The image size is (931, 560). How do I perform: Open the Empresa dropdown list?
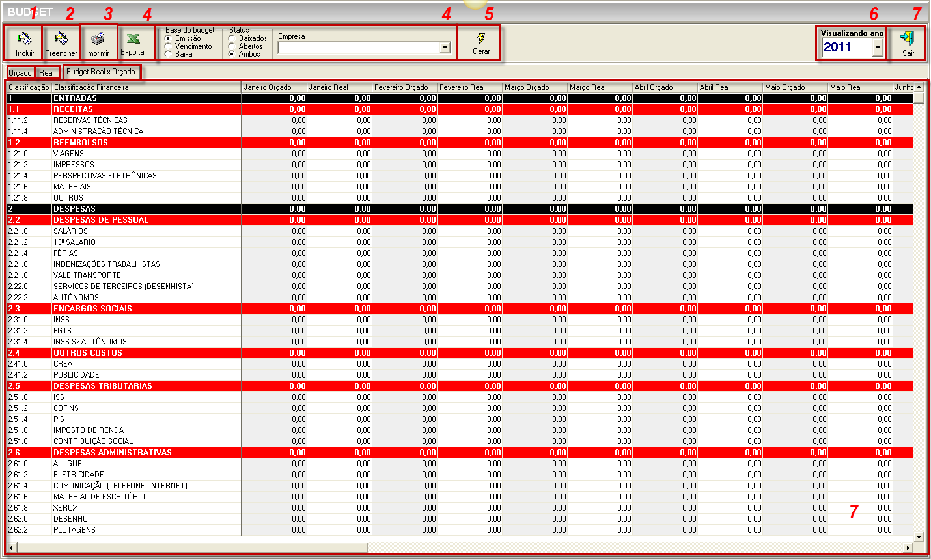pos(445,48)
